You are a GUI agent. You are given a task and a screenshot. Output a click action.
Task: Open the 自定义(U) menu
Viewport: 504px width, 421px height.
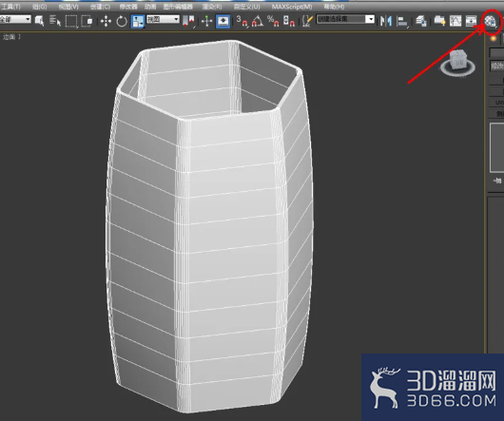[246, 7]
